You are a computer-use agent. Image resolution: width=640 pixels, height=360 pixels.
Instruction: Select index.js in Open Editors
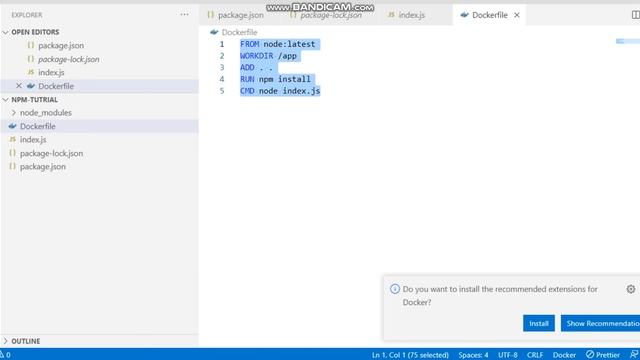pos(51,73)
